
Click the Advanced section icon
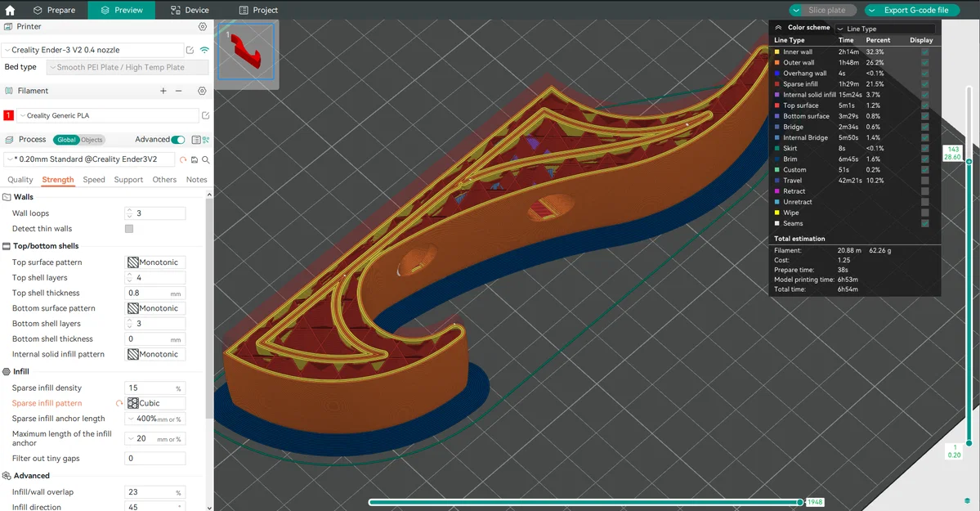(7, 476)
